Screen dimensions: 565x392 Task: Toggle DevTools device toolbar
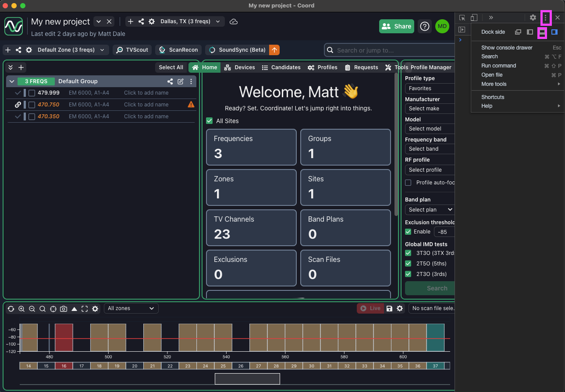pos(474,18)
